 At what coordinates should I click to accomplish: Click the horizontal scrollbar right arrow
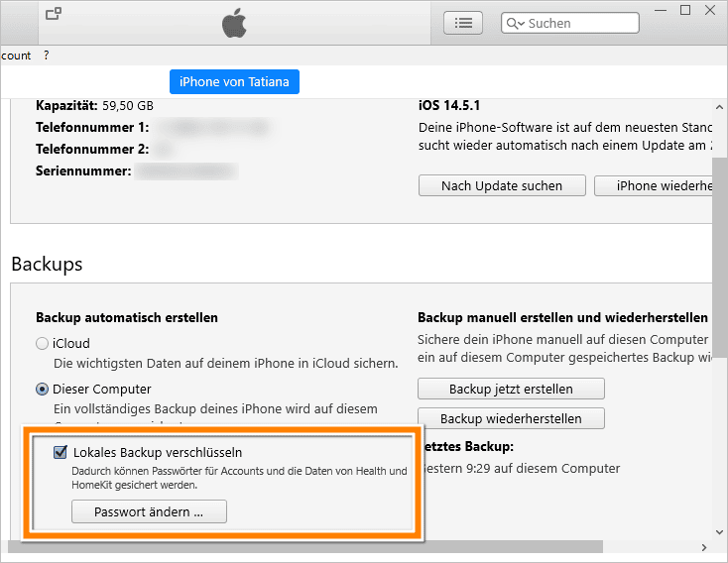(x=704, y=548)
